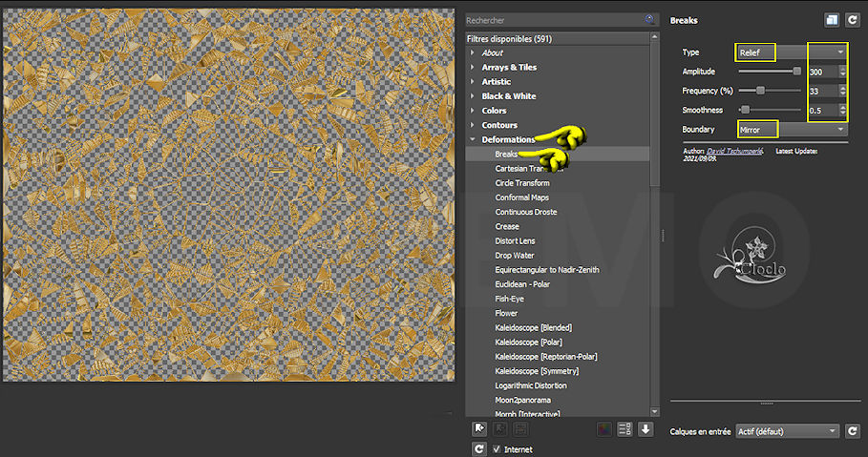Click the expand/collapse all folders icon
This screenshot has width=868, height=457.
click(625, 429)
